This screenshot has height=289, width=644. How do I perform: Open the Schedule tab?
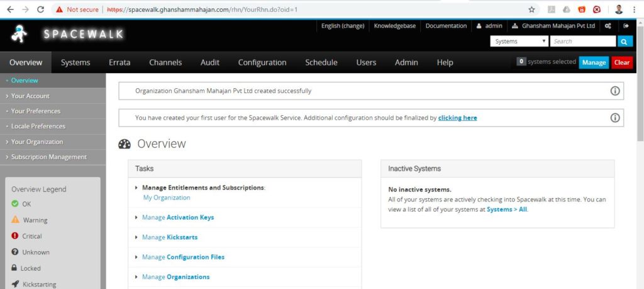click(x=321, y=62)
